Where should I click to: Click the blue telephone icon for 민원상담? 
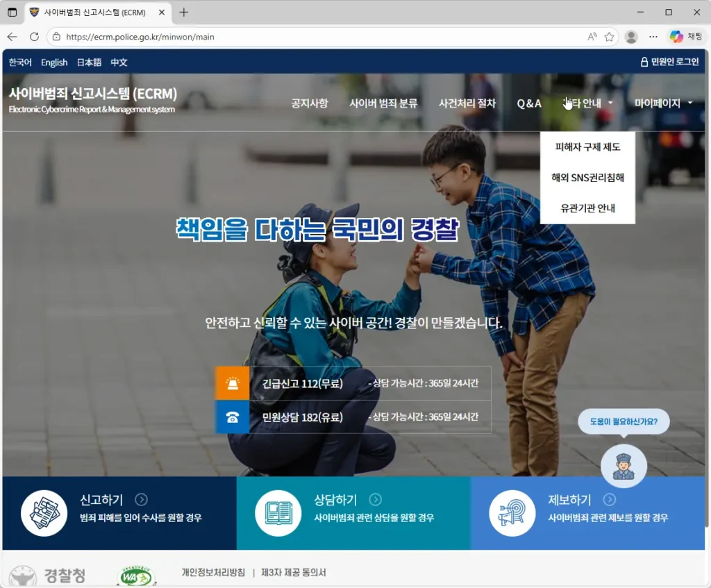[233, 417]
